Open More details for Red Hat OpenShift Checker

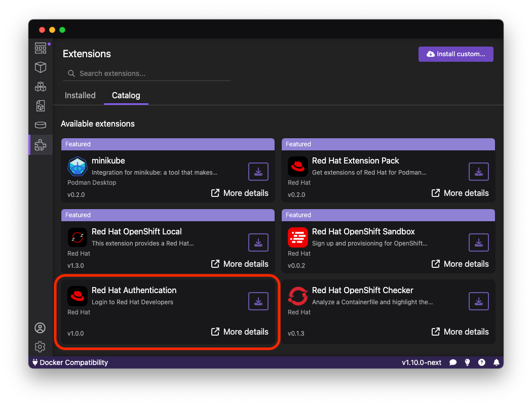point(460,332)
